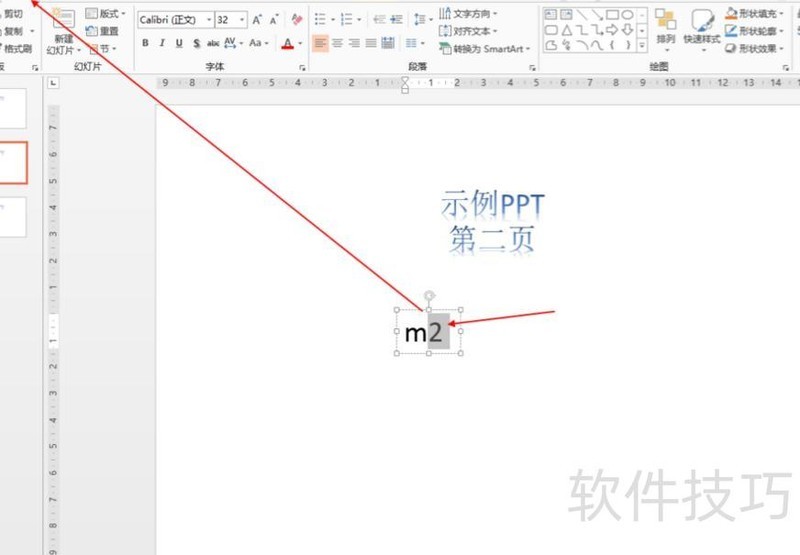Screen dimensions: 800x555
Task: Select straight line shape
Action: tap(582, 14)
